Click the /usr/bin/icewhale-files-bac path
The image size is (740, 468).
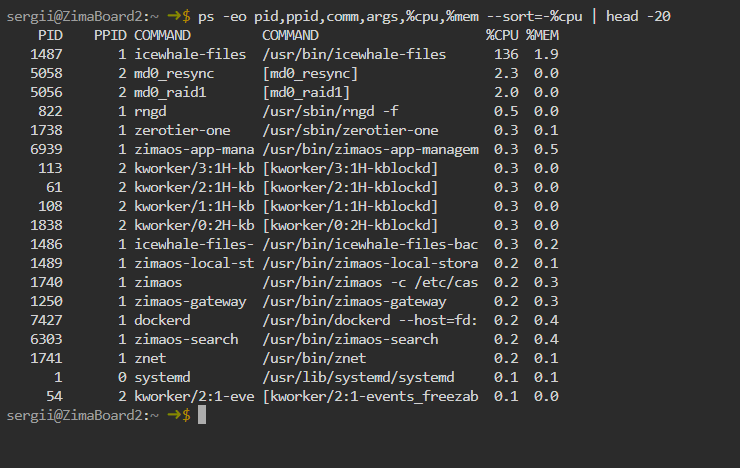[x=370, y=244]
